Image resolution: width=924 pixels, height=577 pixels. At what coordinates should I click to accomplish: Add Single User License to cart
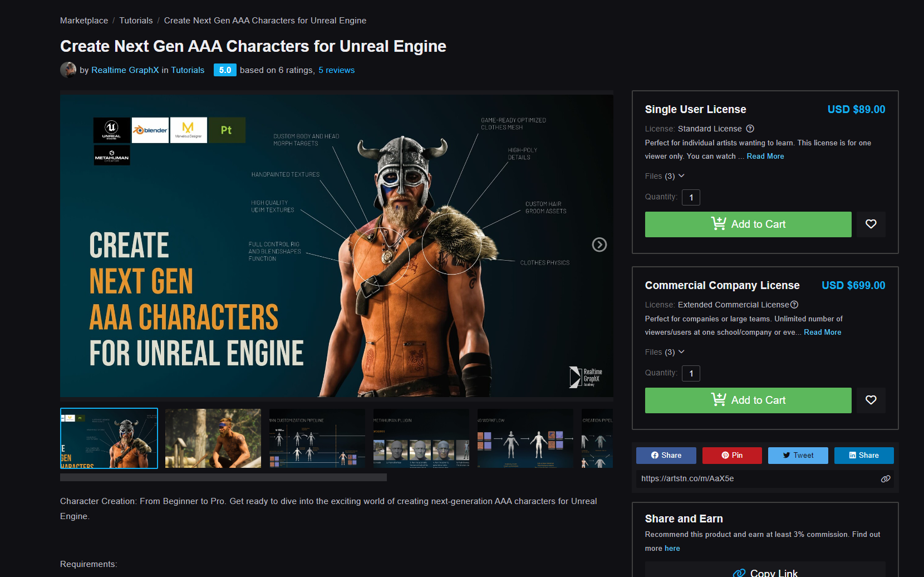748,224
